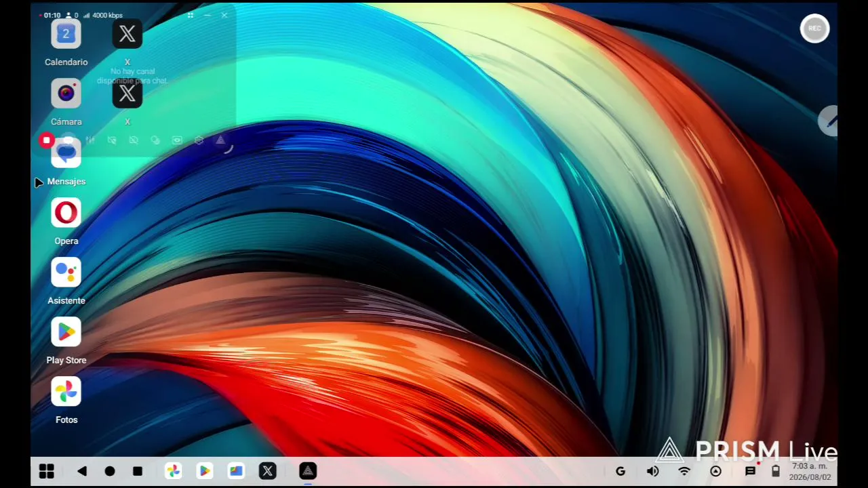Tap the Recents navigation square
The image size is (868, 488).
(x=138, y=471)
